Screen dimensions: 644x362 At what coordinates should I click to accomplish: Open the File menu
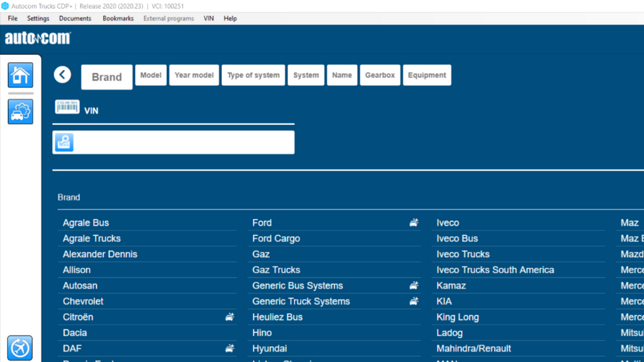(12, 18)
